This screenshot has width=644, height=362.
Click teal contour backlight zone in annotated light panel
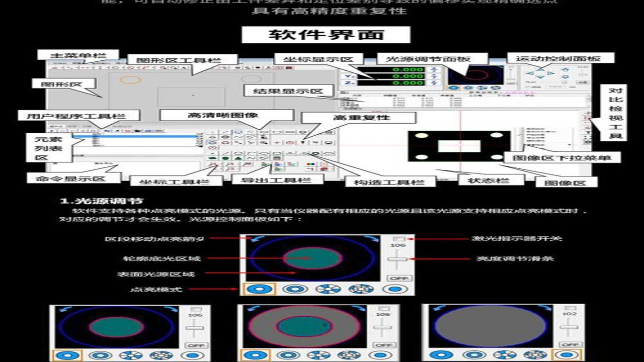click(x=312, y=258)
